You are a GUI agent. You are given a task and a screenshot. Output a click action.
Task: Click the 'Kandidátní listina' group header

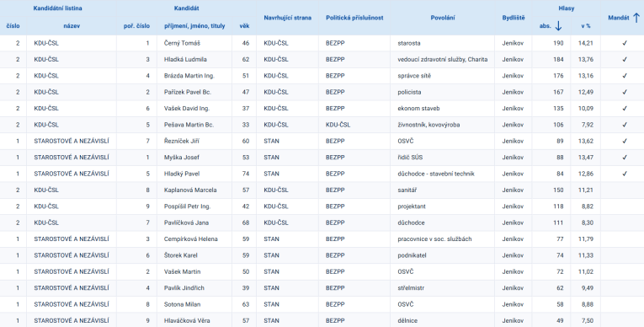coord(57,8)
